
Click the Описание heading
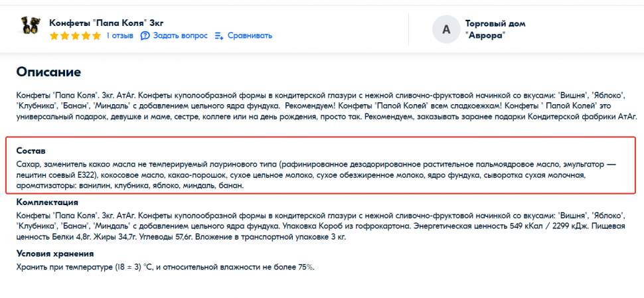[x=48, y=72]
